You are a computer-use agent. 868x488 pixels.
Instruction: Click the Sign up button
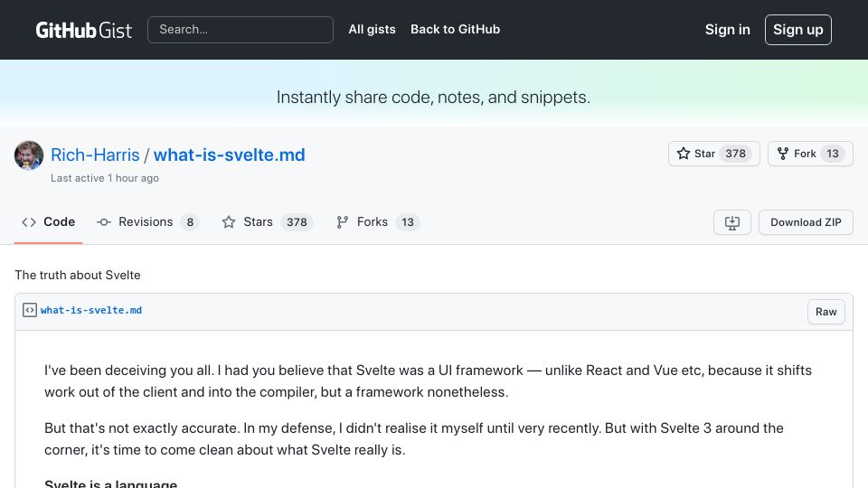pos(797,30)
